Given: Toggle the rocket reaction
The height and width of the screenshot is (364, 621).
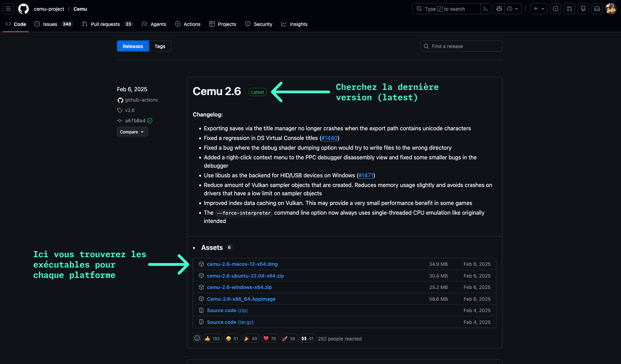Looking at the screenshot, I should point(289,338).
